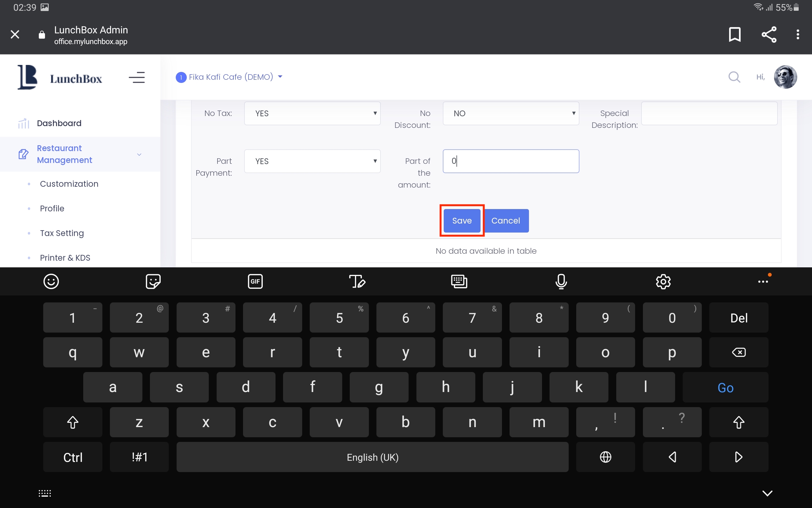812x508 pixels.
Task: Go to Dashboard in sidebar
Action: point(59,123)
